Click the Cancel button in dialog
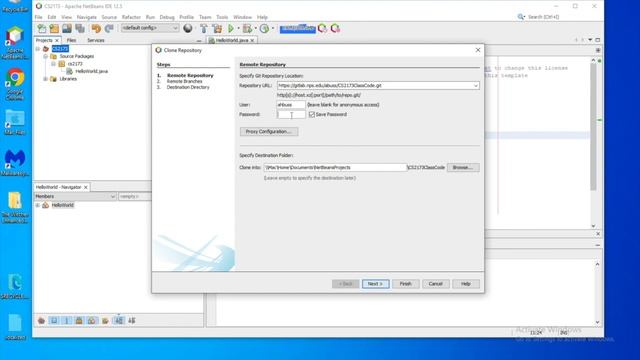The image size is (640, 360). 436,284
